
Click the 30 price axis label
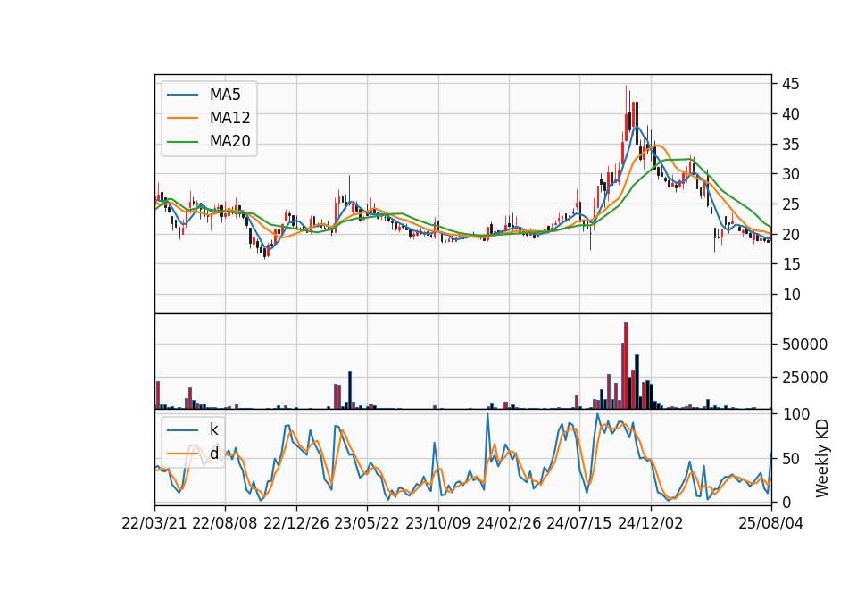(x=791, y=174)
